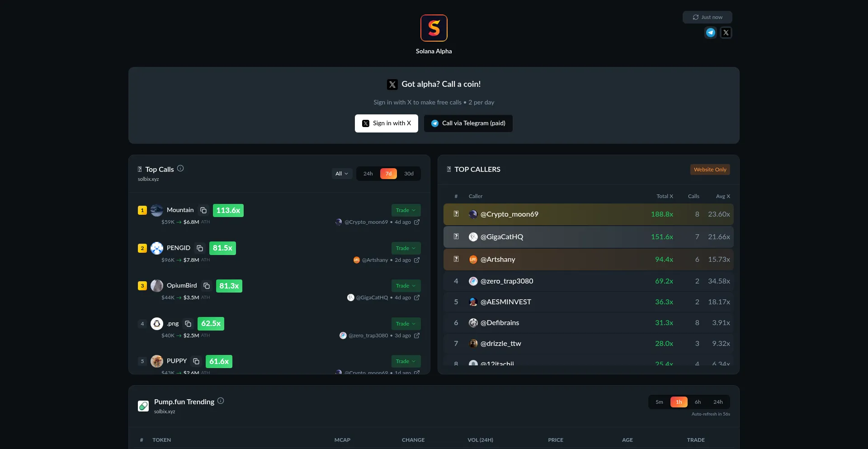This screenshot has width=868, height=449.
Task: Select @zero_trap3080 in Top Callers
Action: pos(589,281)
